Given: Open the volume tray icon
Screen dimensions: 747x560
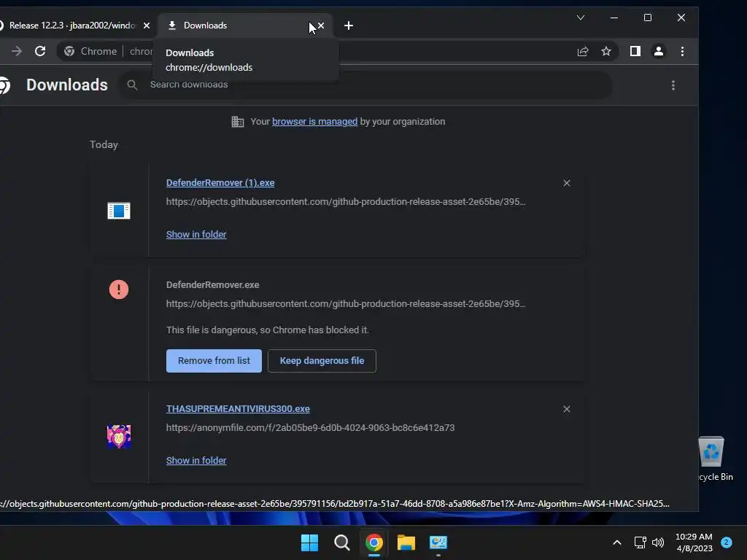Looking at the screenshot, I should 658,542.
